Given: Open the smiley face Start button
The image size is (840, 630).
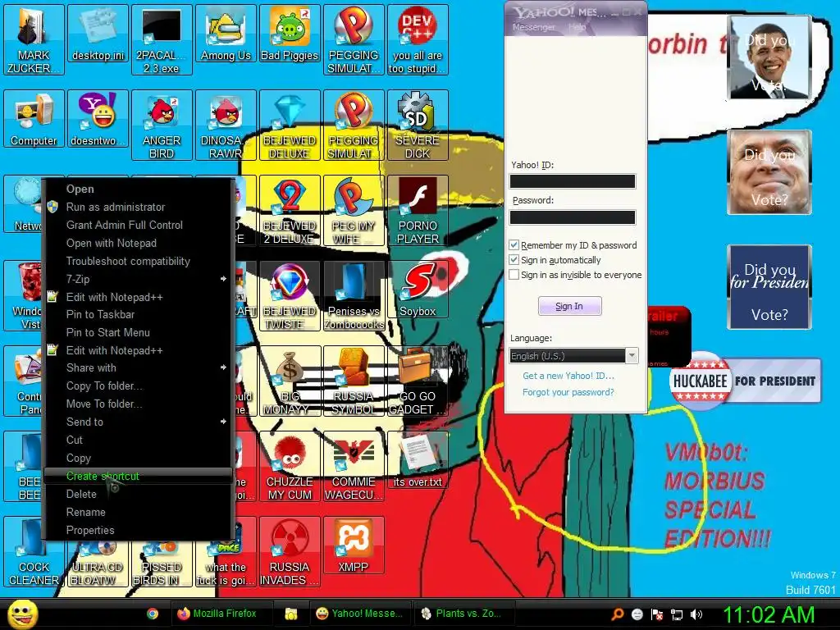Looking at the screenshot, I should [x=22, y=614].
